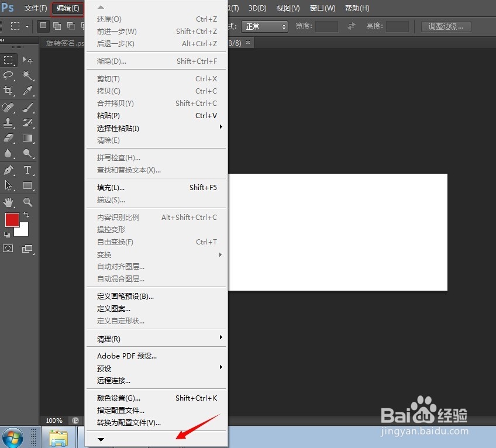
Task: Toggle Quick Mask mode
Action: [9, 249]
